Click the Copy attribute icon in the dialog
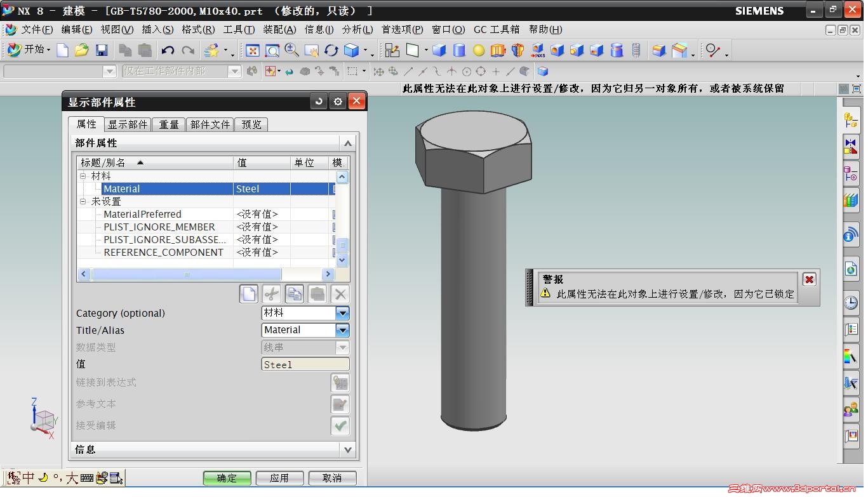The height and width of the screenshot is (497, 868). (294, 294)
